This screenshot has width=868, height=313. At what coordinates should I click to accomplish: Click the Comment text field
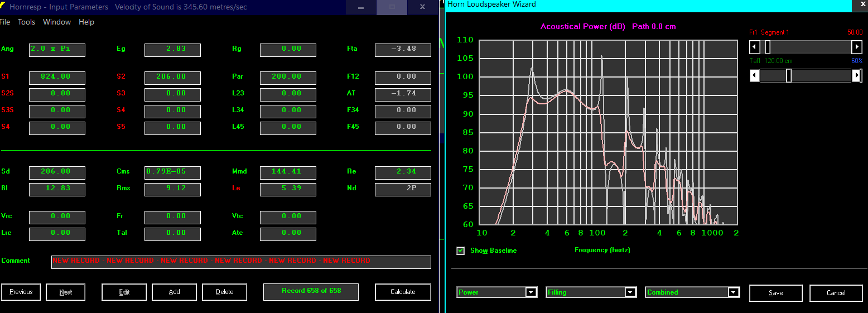(241, 262)
